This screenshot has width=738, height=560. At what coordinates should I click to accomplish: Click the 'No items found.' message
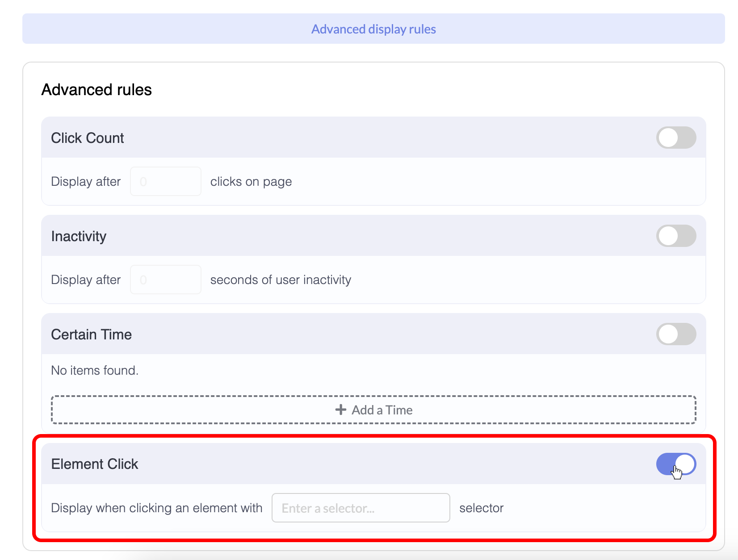(x=95, y=370)
